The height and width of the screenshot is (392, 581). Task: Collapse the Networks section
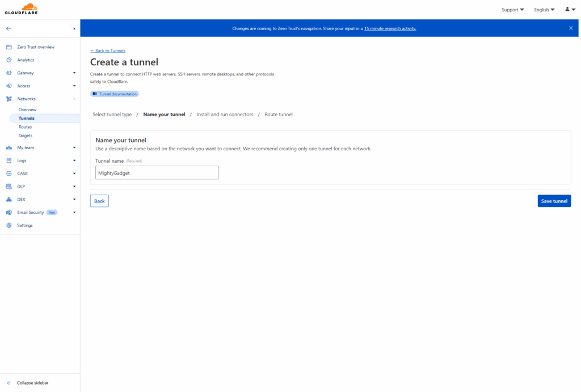[x=74, y=99]
